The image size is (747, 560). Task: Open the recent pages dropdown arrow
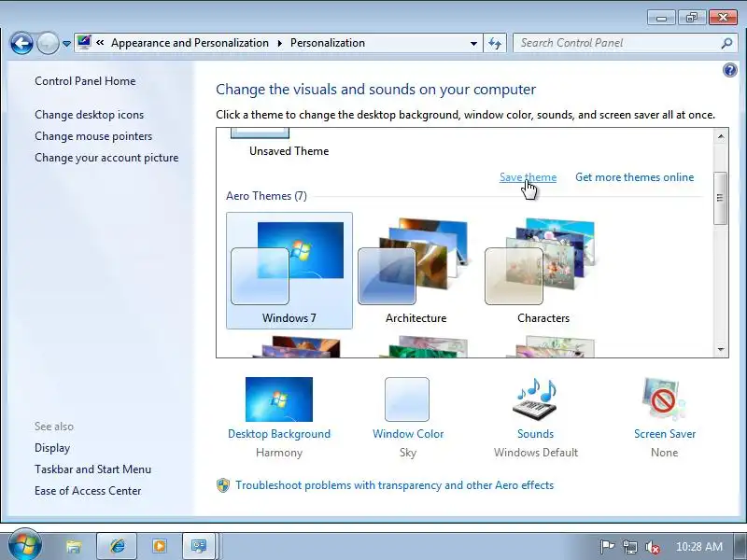tap(66, 44)
